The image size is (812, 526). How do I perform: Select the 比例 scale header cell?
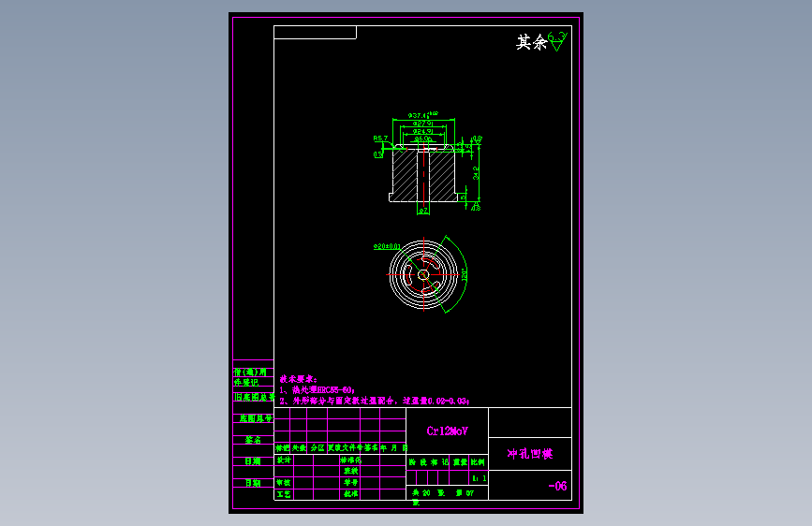(478, 462)
